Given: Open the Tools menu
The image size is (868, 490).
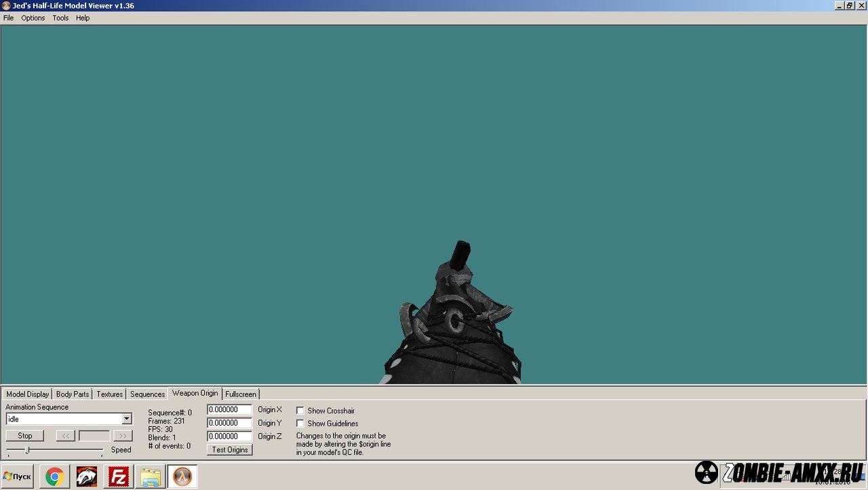Looking at the screenshot, I should point(60,18).
